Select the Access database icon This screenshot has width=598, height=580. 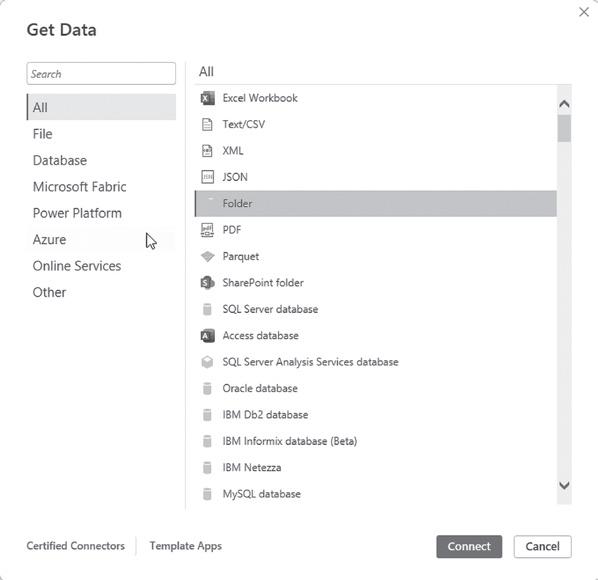point(207,336)
